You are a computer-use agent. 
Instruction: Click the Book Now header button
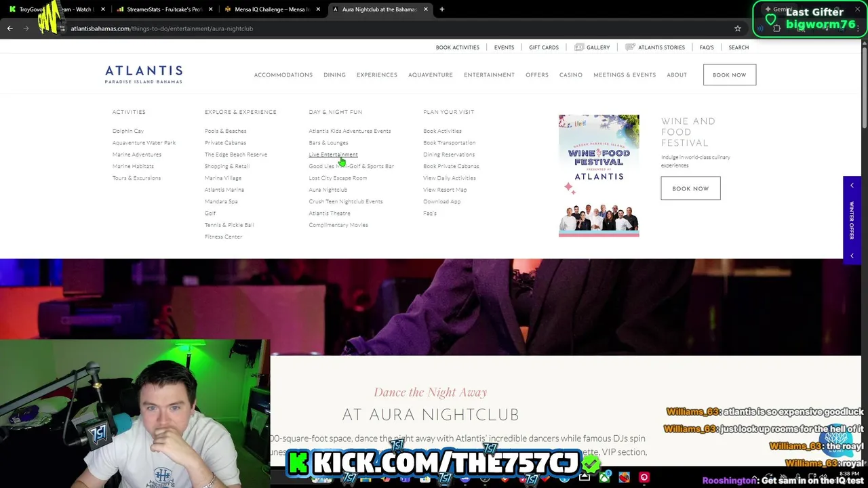pyautogui.click(x=730, y=75)
